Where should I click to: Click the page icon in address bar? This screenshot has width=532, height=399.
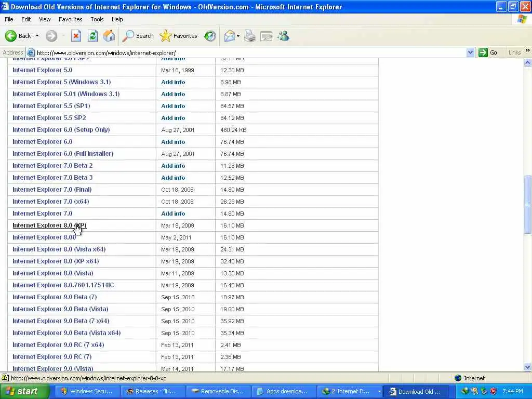pos(31,52)
